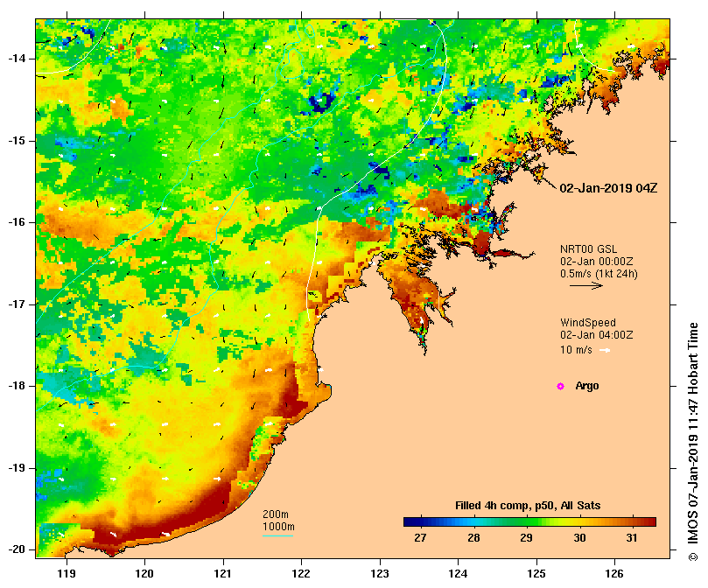Click the longitude axis label 124
This screenshot has height=588, width=708.
pyautogui.click(x=459, y=574)
